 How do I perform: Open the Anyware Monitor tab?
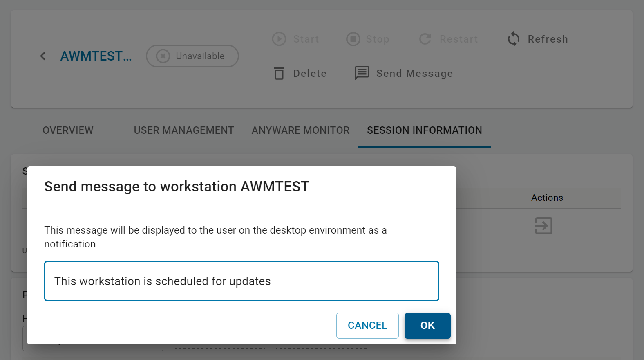click(301, 130)
